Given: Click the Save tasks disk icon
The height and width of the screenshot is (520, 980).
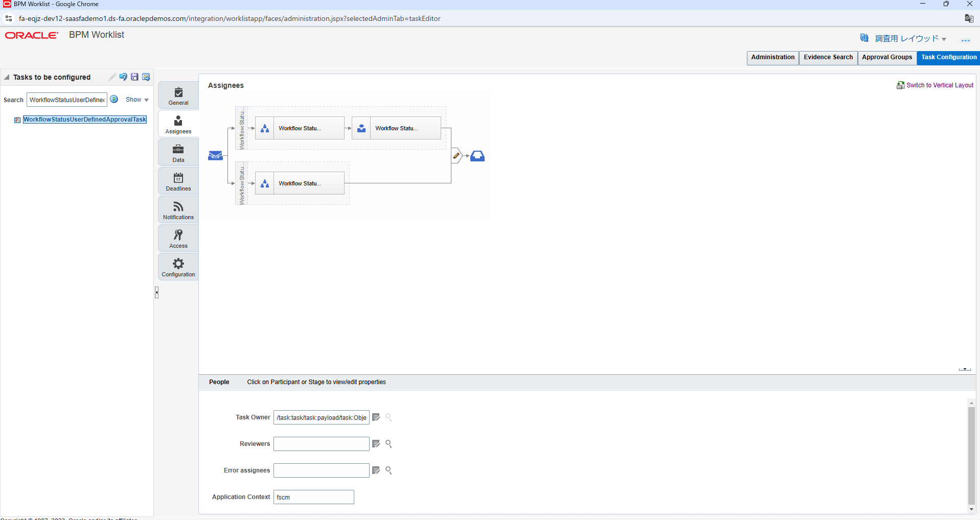Looking at the screenshot, I should [134, 77].
